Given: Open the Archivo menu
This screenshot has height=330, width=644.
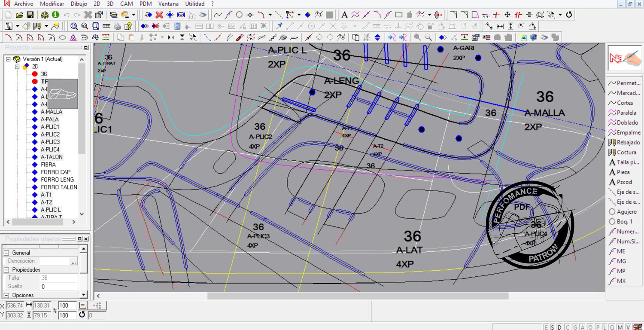Looking at the screenshot, I should (x=23, y=4).
